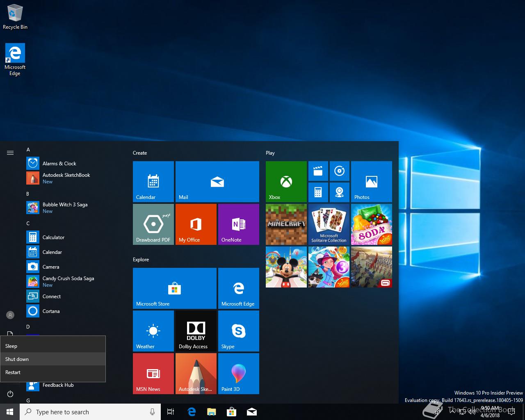Choose Restart in the power menu
This screenshot has width=525, height=420.
[13, 372]
